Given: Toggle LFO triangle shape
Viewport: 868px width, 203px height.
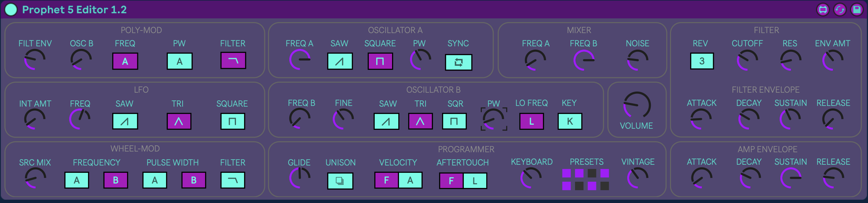Looking at the screenshot, I should (179, 121).
